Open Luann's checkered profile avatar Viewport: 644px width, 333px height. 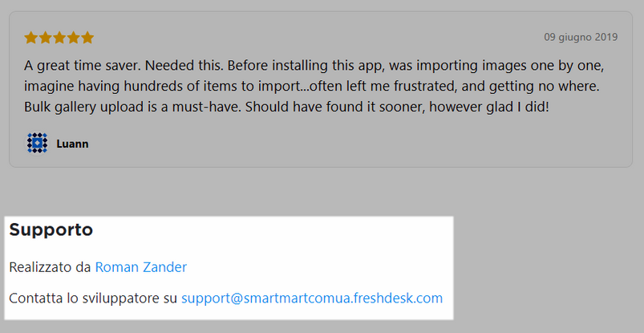38,144
